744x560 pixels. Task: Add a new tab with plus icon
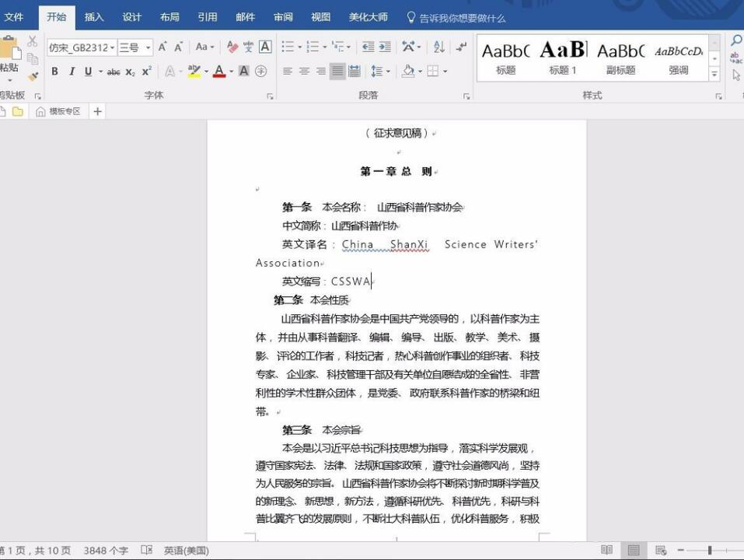[97, 111]
